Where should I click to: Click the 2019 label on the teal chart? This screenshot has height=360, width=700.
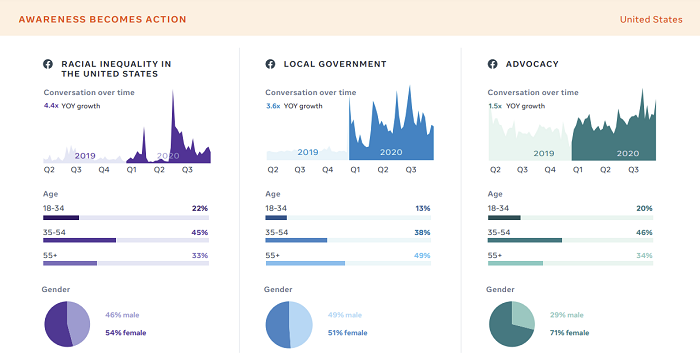point(544,153)
